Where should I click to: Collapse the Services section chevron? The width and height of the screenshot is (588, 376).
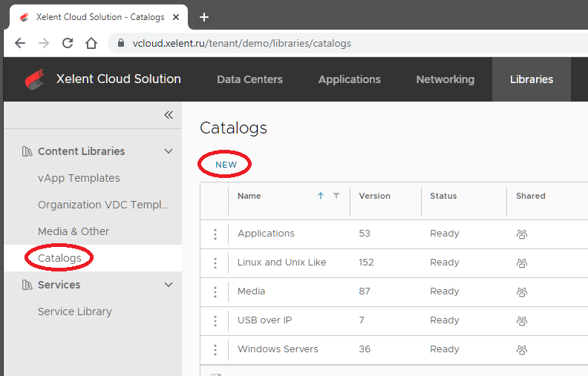click(169, 285)
